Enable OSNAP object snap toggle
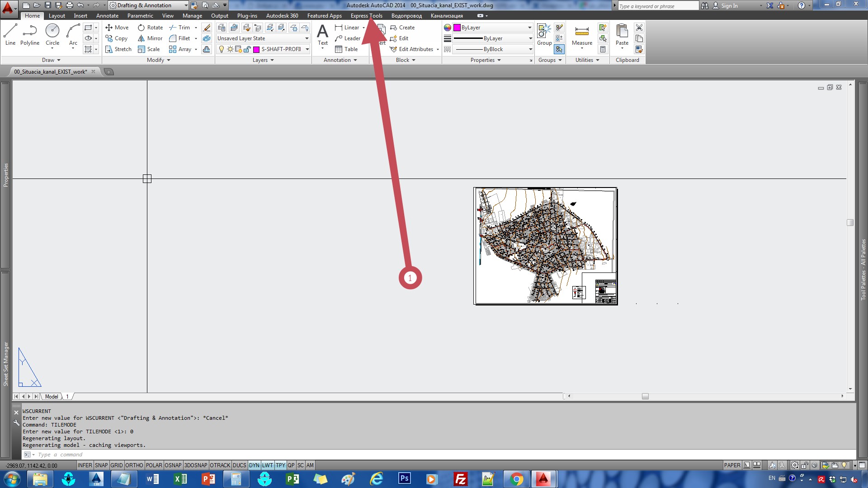Screen dimensions: 868x488 click(173, 465)
